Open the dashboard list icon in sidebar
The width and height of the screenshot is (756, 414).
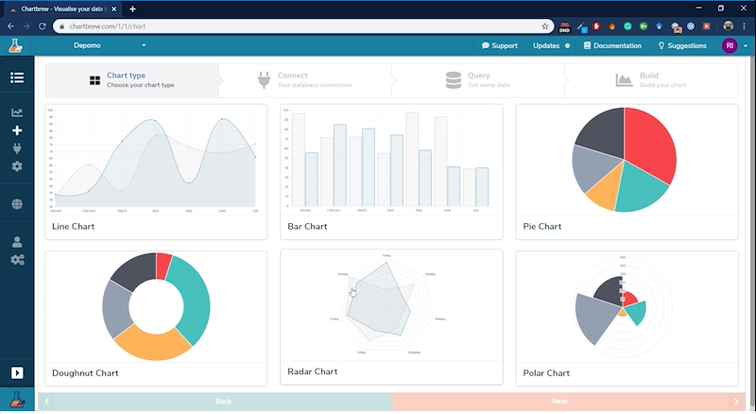point(17,78)
